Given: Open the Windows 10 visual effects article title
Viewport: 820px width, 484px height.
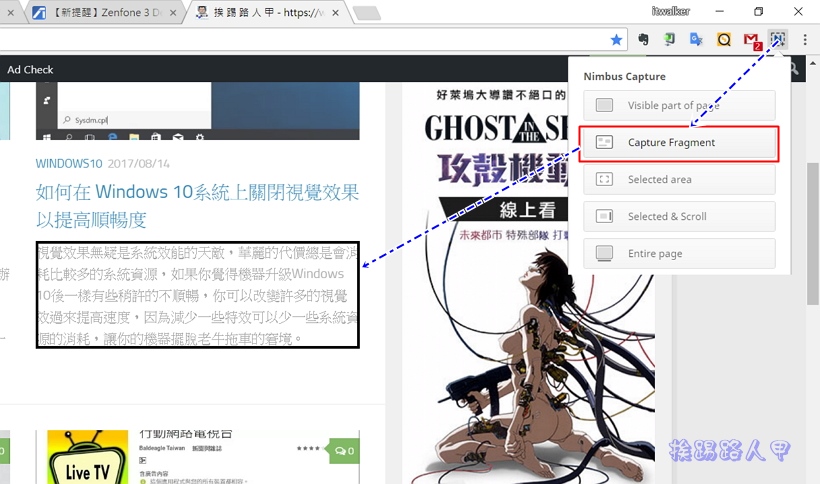Looking at the screenshot, I should 197,205.
